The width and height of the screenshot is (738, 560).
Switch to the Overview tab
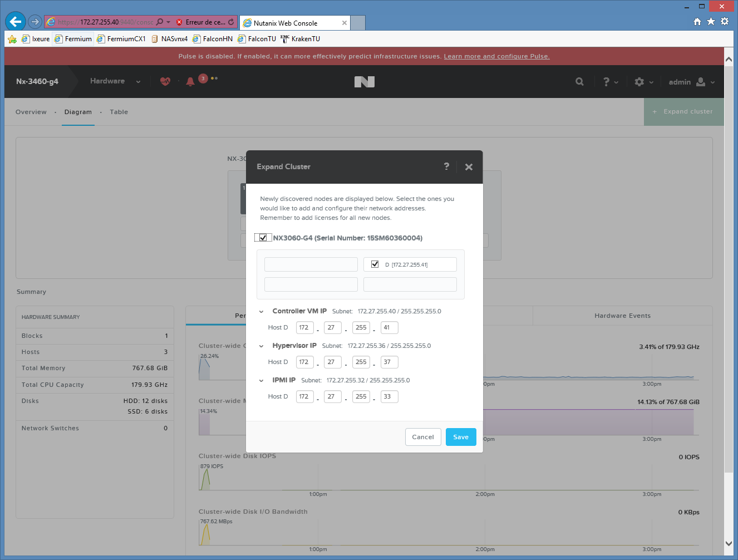31,112
